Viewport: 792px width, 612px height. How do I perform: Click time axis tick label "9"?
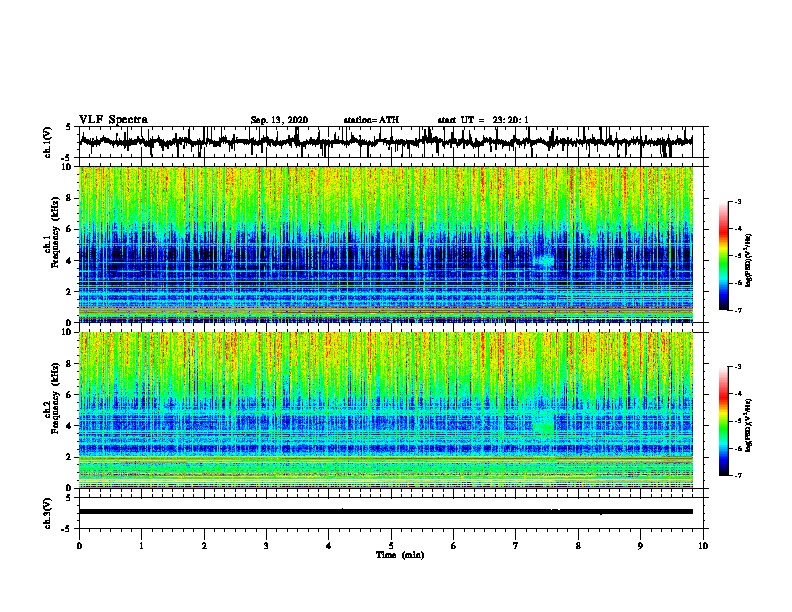640,546
